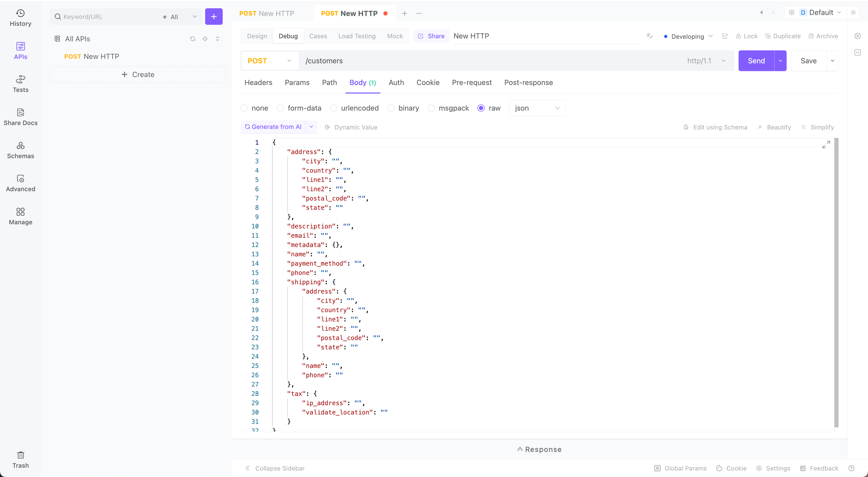868x477 pixels.
Task: Click the environment settings icon beside Default
Action: point(792,12)
